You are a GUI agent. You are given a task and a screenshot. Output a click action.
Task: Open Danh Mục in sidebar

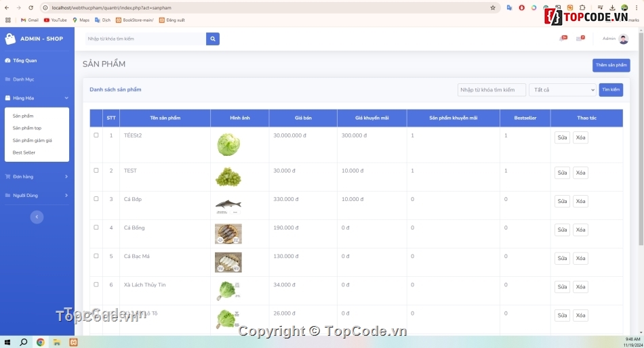coord(20,79)
